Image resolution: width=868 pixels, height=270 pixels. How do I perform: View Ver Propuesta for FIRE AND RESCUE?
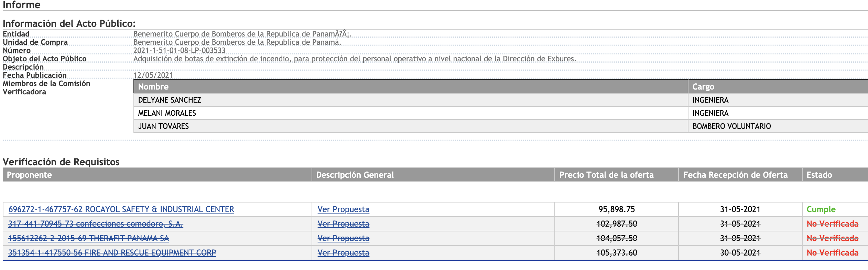(343, 253)
